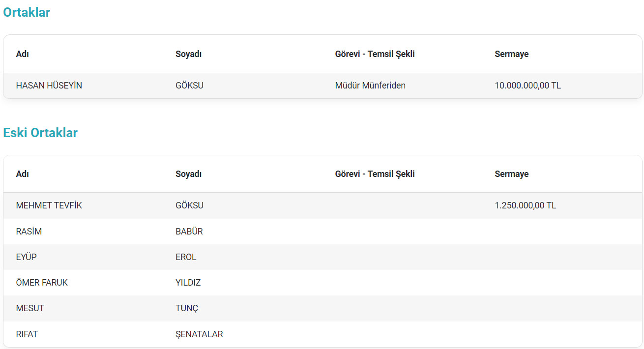This screenshot has width=644, height=349.
Task: Click the EYÜP name cell
Action: click(27, 257)
